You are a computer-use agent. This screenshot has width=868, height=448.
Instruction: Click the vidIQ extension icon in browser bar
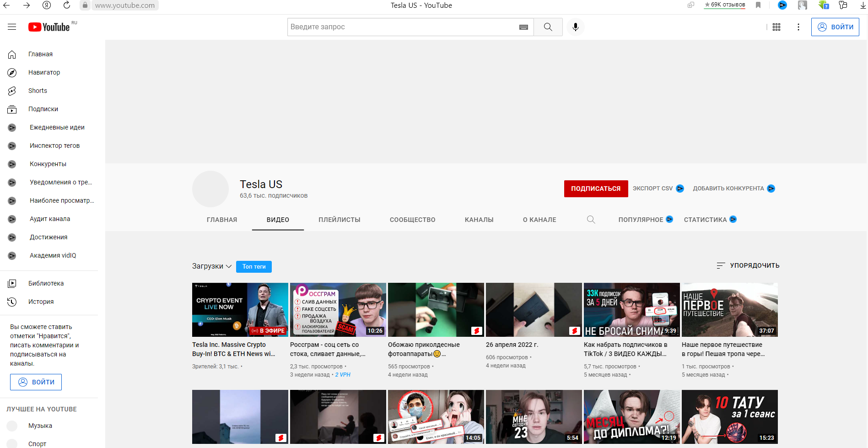tap(782, 5)
